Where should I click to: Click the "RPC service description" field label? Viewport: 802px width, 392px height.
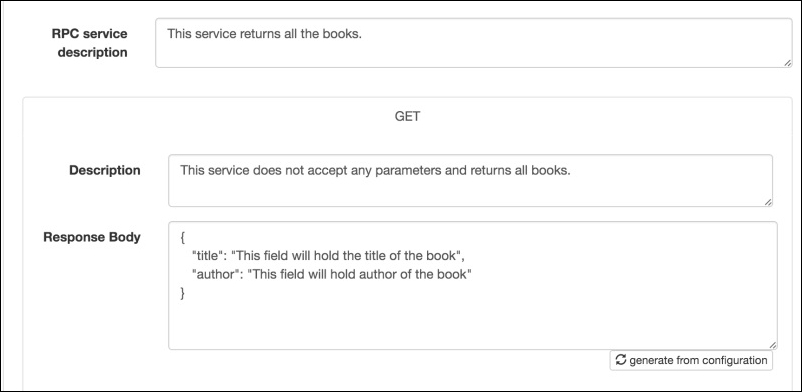(x=91, y=43)
